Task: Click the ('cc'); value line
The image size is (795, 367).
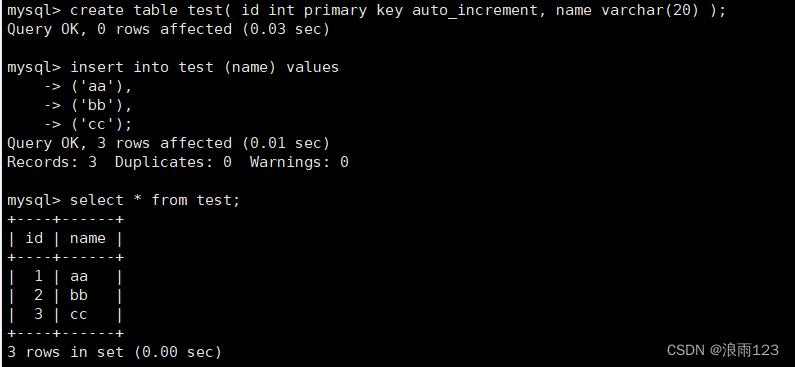Action: click(88, 124)
